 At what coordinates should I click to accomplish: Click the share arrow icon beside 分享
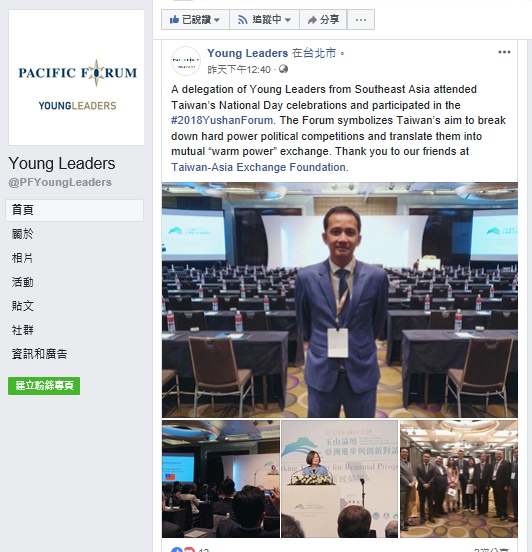(312, 20)
